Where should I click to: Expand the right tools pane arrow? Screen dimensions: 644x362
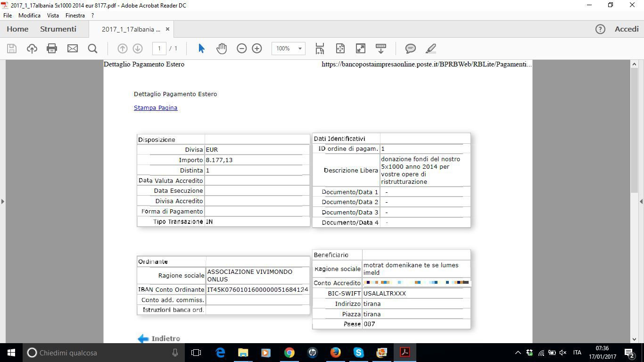(x=641, y=201)
